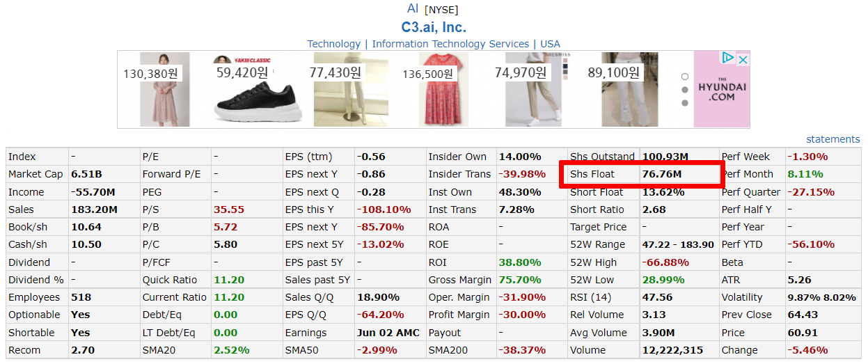Click the ROI value 38.80%

click(520, 262)
